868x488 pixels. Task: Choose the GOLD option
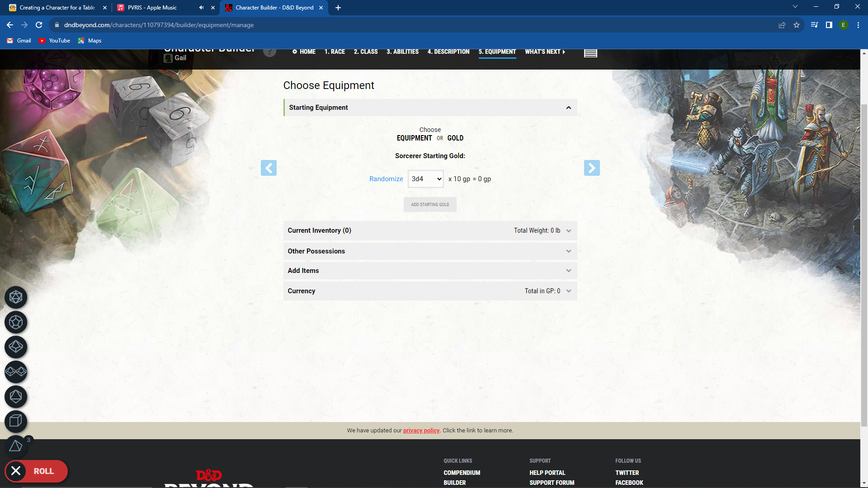tap(455, 138)
